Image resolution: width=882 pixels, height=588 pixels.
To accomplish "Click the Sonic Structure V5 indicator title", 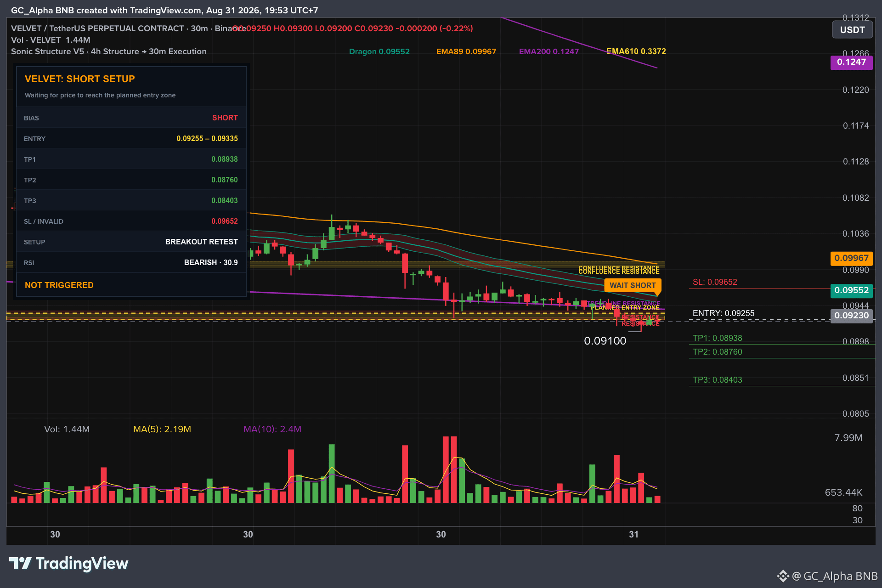I will click(109, 51).
